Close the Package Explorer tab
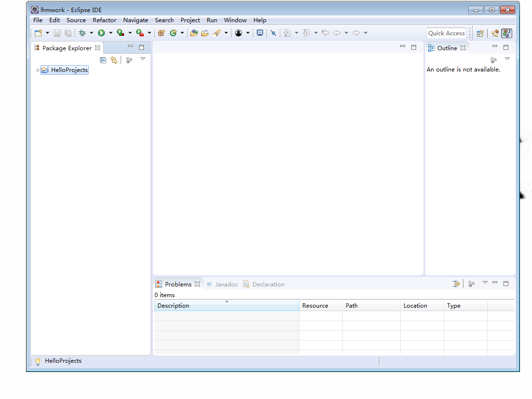 [98, 48]
